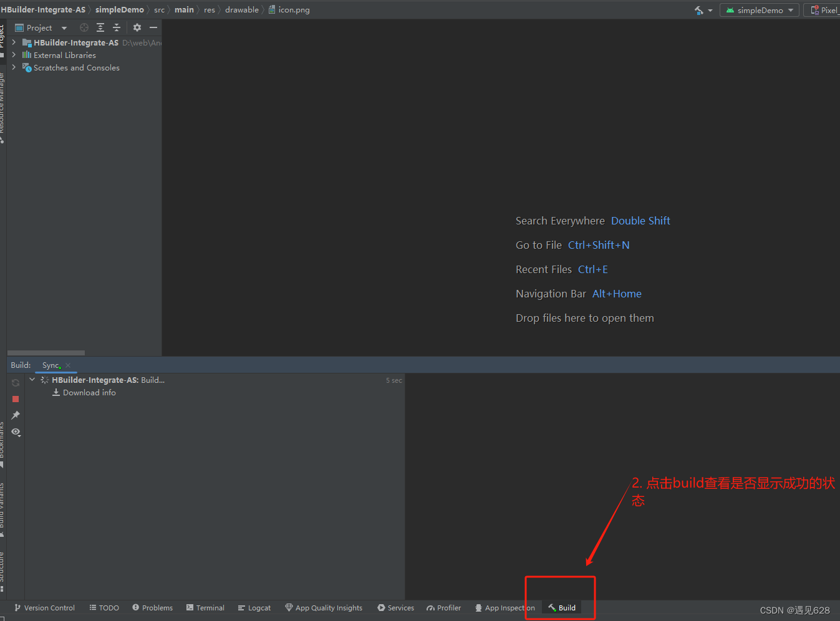Switch to the Sync tab
The image size is (840, 621).
click(51, 365)
